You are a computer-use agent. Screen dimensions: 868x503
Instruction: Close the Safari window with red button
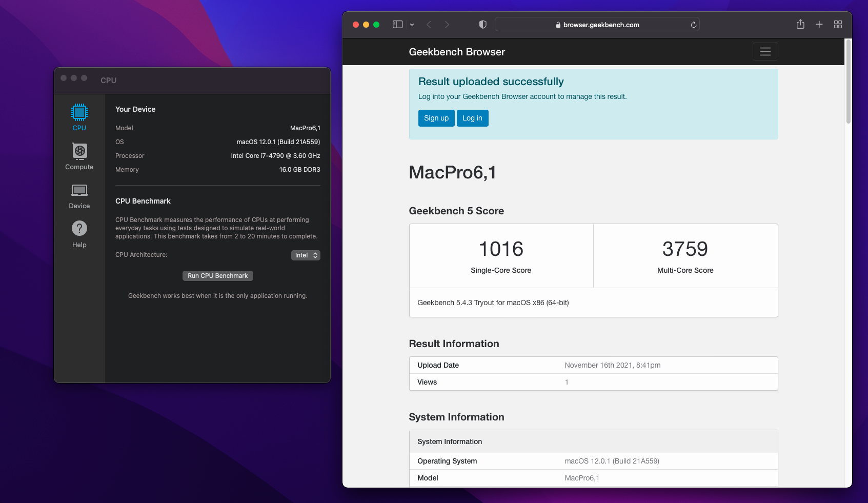(x=356, y=25)
